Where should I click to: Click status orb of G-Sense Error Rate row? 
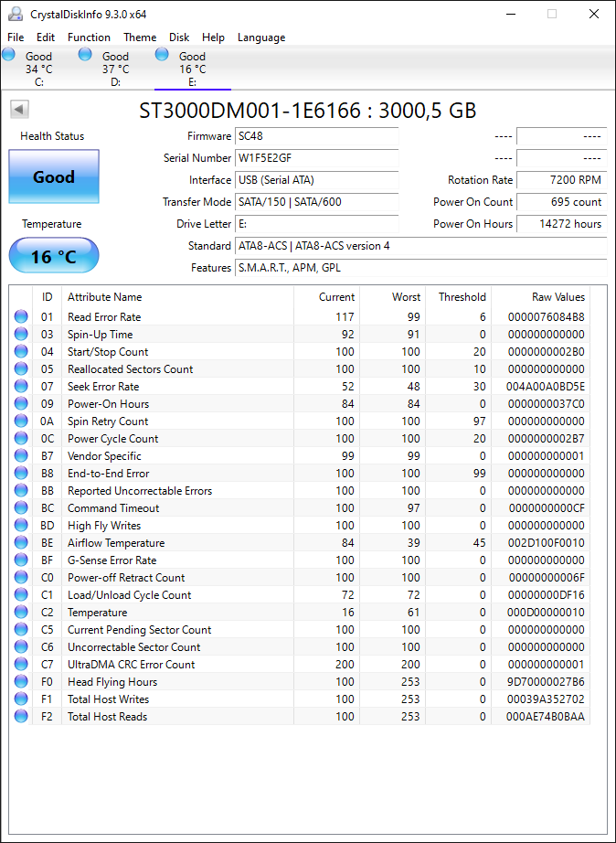coord(21,560)
